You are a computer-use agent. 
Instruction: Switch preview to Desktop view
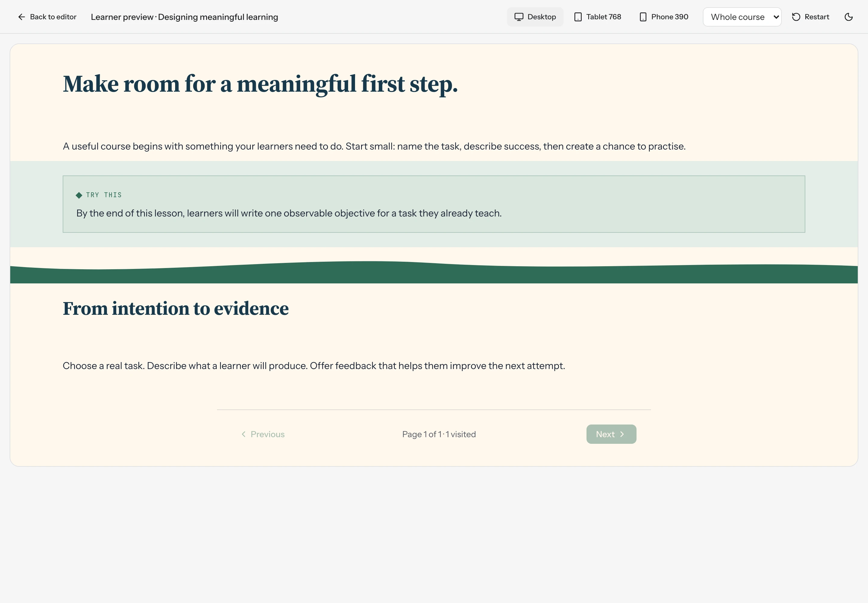click(x=535, y=17)
